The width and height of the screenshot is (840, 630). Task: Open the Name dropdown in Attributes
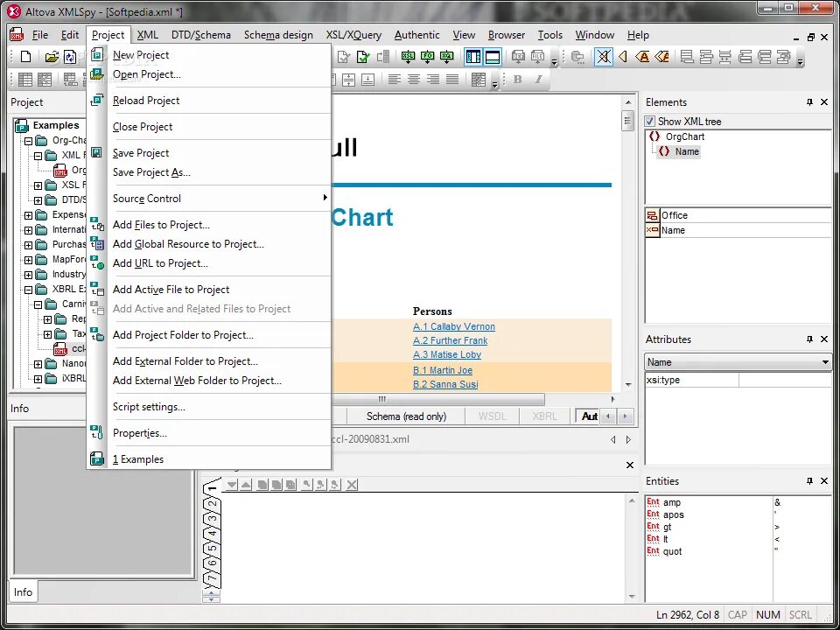pos(825,362)
